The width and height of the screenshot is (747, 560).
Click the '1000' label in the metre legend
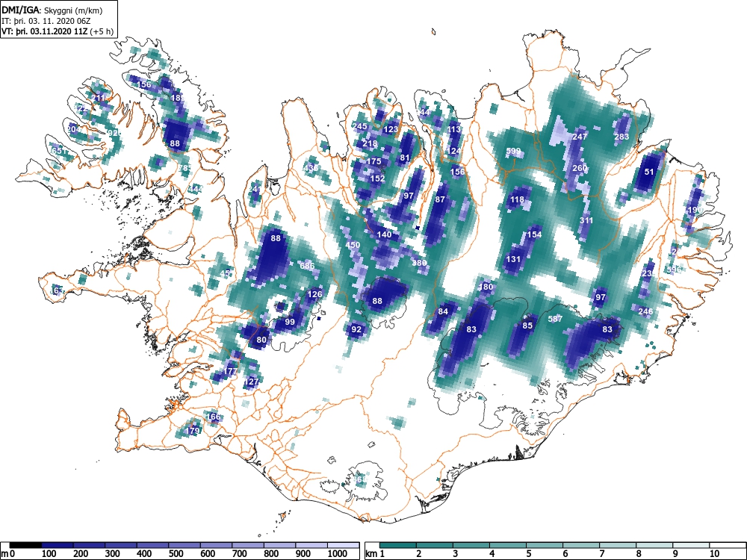click(x=338, y=554)
